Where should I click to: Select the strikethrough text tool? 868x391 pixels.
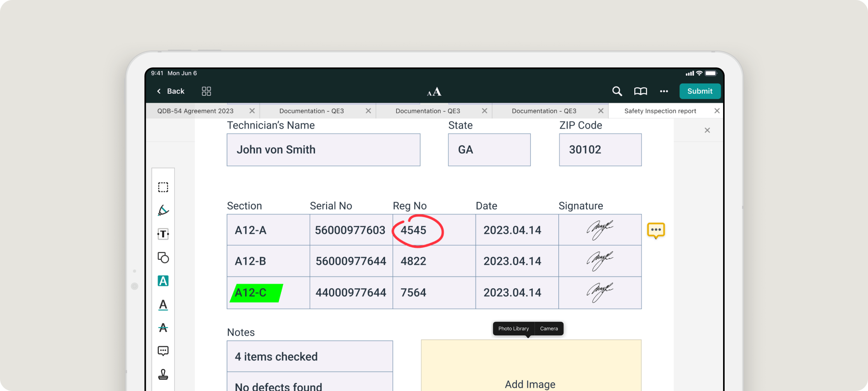(163, 328)
